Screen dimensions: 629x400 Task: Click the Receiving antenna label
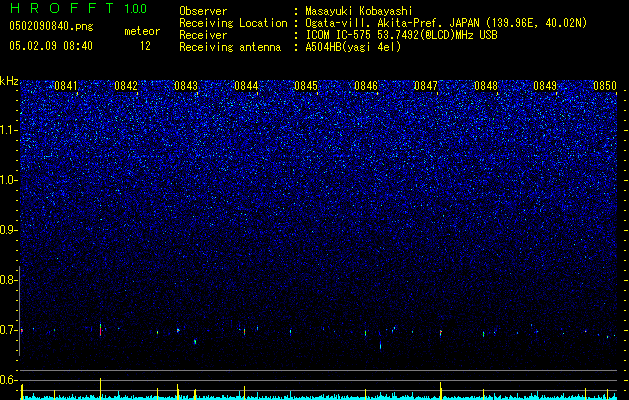pos(230,47)
